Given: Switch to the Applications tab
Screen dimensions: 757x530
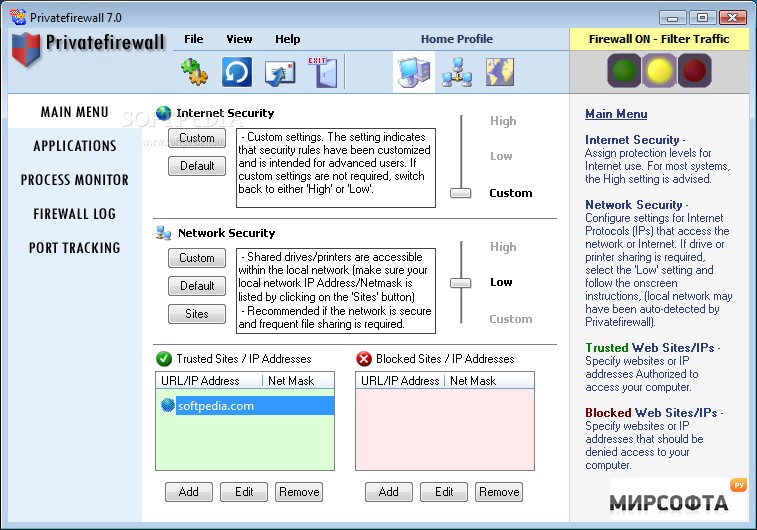Looking at the screenshot, I should pyautogui.click(x=75, y=146).
